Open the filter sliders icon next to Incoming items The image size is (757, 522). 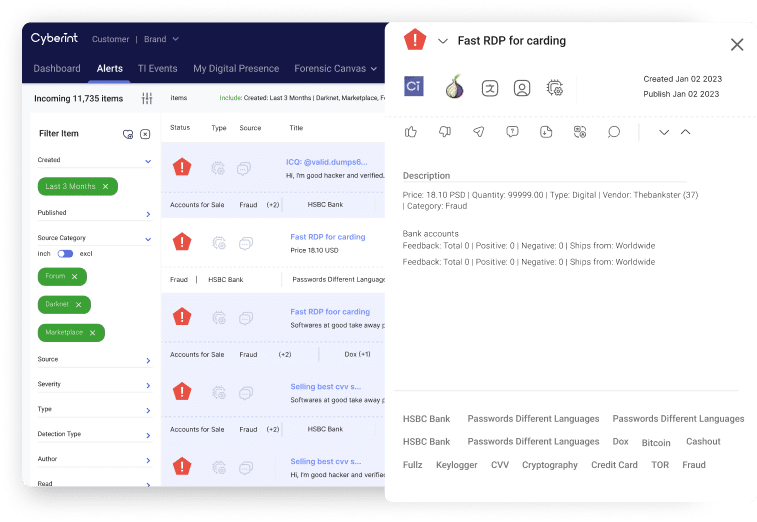(147, 99)
